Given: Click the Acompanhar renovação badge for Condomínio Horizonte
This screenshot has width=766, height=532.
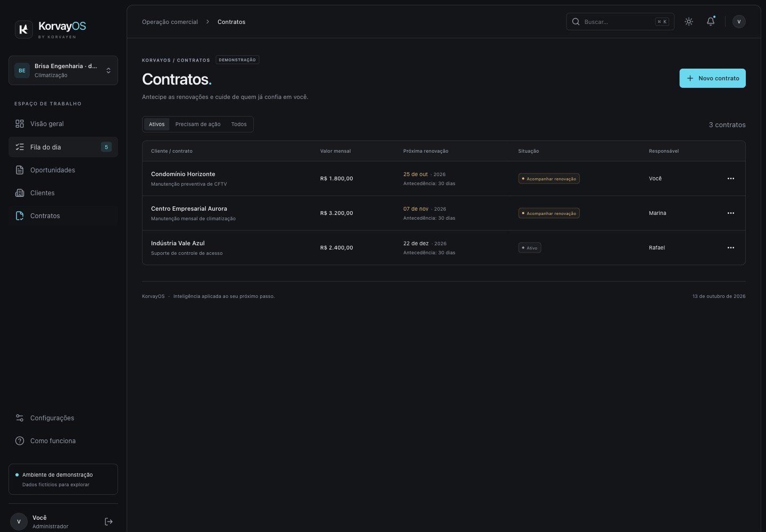Looking at the screenshot, I should (x=549, y=179).
